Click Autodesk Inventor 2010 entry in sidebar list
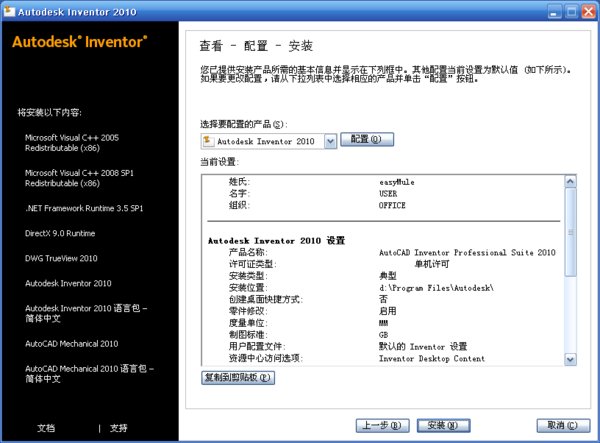 point(68,283)
